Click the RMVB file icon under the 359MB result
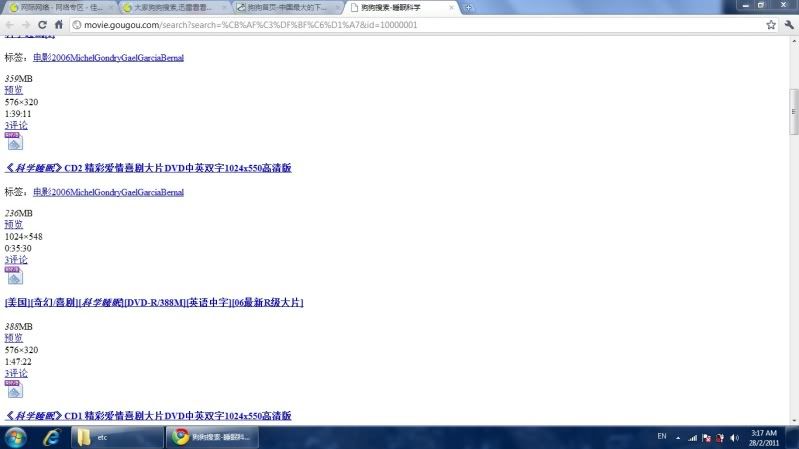 point(14,142)
